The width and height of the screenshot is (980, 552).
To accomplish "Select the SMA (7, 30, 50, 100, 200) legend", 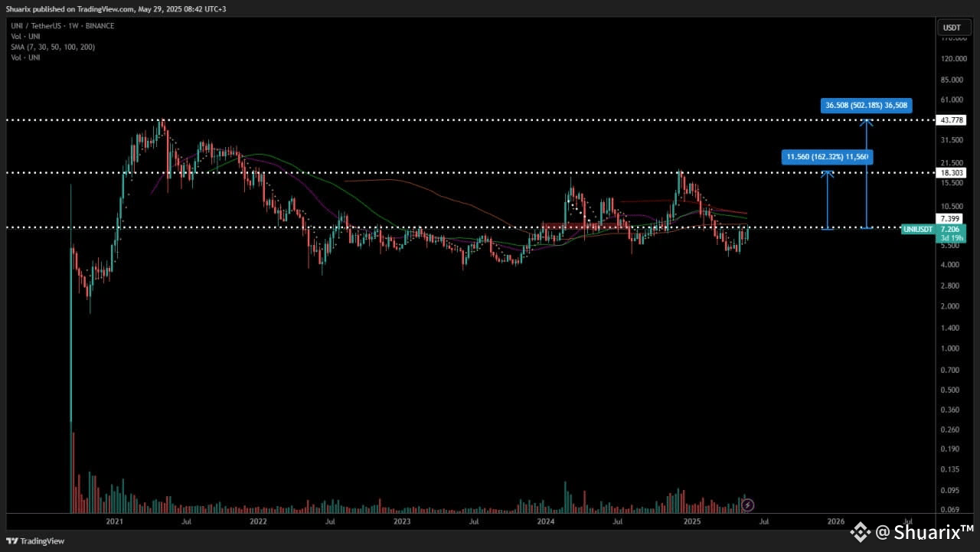I will pos(52,47).
